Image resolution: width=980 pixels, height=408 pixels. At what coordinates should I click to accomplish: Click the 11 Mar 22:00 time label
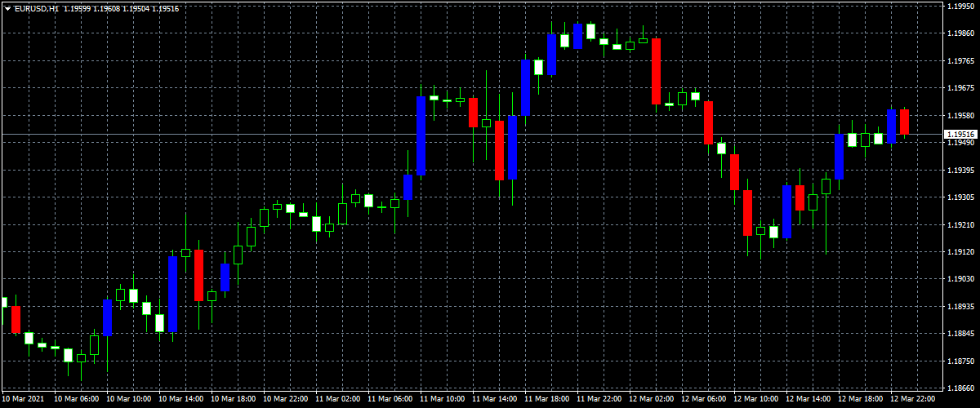coord(601,400)
